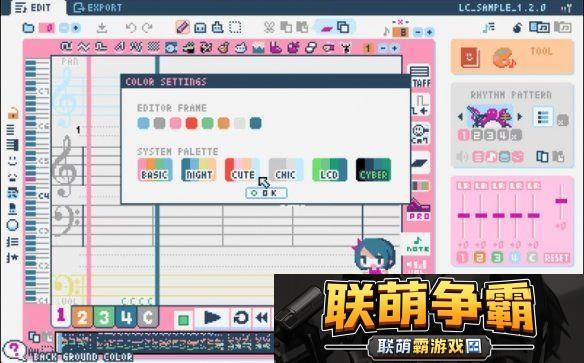Open the color palette music tool
This screenshot has height=363, width=584.
504,58
